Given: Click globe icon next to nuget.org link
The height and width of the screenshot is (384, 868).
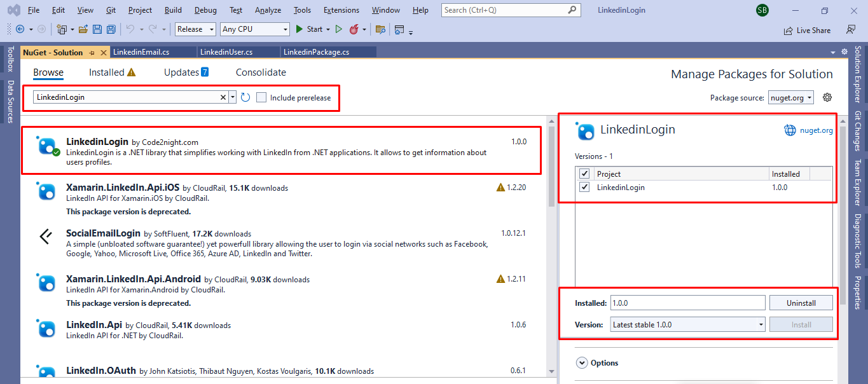Looking at the screenshot, I should pos(790,130).
